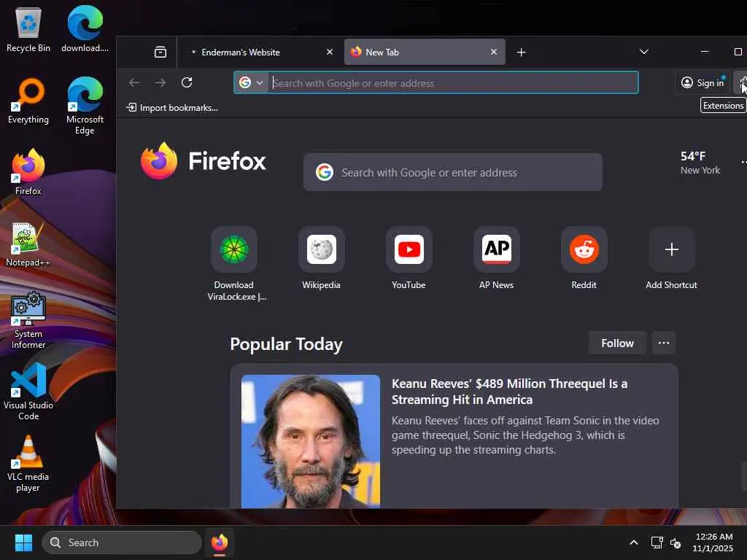Maximize the Firefox window

click(x=738, y=52)
